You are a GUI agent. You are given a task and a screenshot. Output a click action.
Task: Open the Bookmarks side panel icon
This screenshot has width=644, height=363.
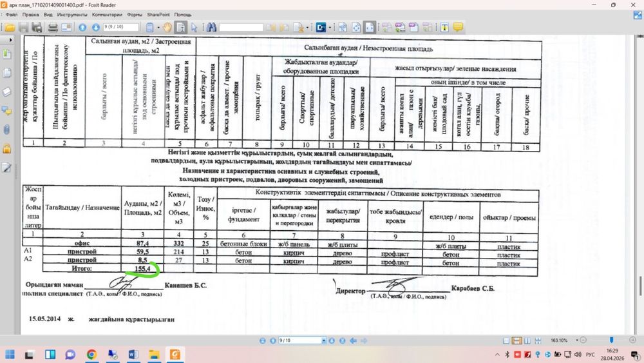click(6, 54)
